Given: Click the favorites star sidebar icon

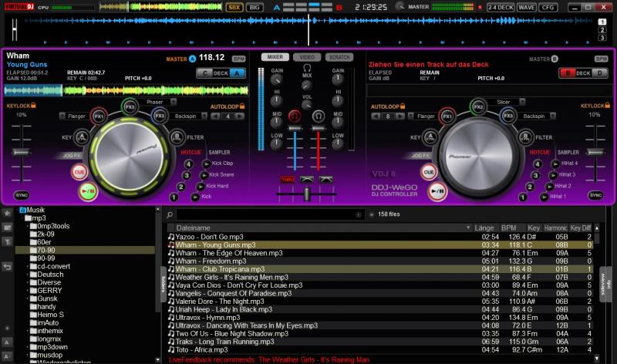Looking at the screenshot, I should (7, 214).
